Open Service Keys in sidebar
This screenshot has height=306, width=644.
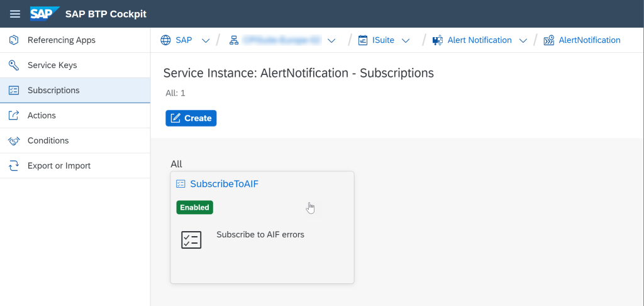pyautogui.click(x=75, y=65)
